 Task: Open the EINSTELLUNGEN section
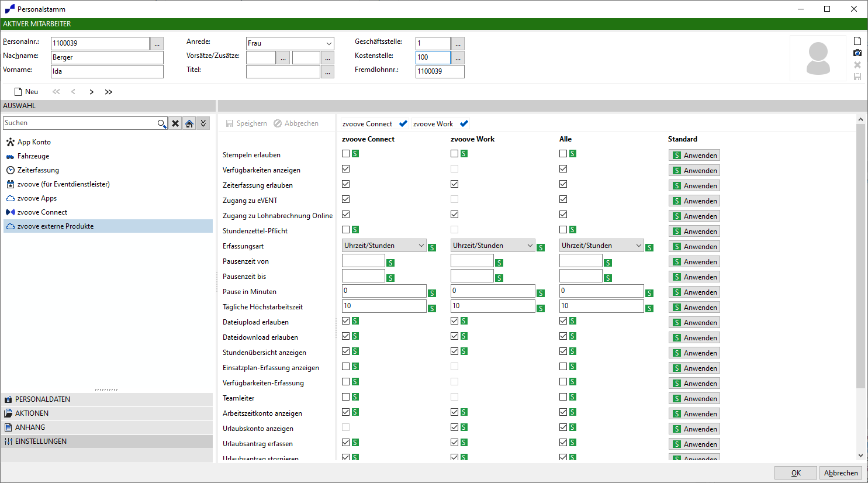(107, 441)
